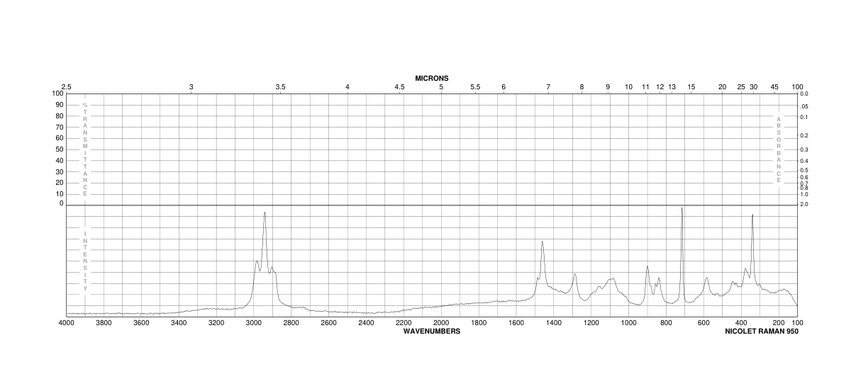The width and height of the screenshot is (868, 374).
Task: Click the 2.0 absorbance scale label
Action: pos(804,204)
